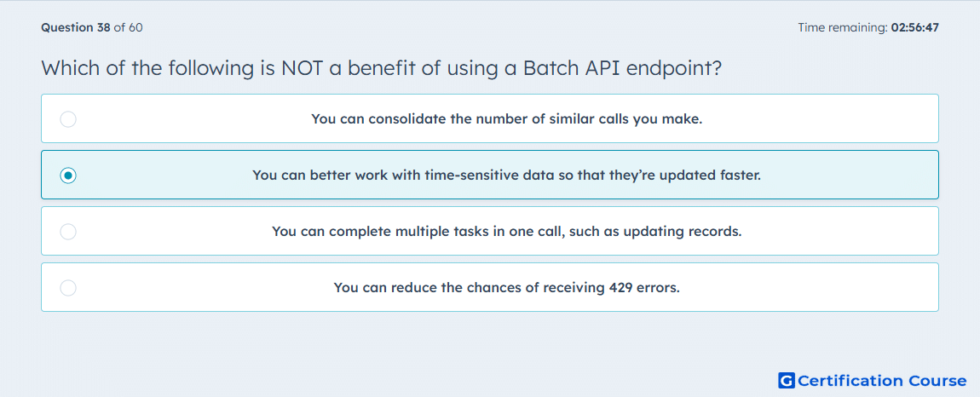Click "Batch API endpoint" in the question heading
Viewport: 980px width, 397px height.
coord(622,68)
